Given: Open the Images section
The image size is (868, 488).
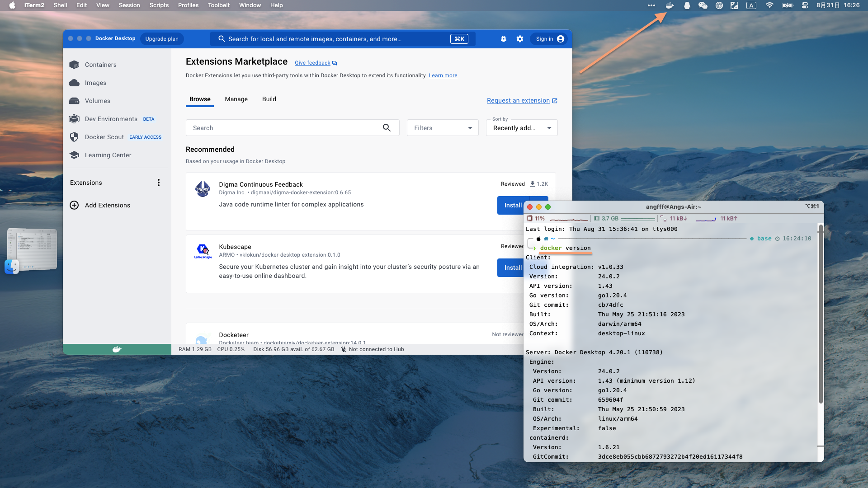Looking at the screenshot, I should (95, 83).
